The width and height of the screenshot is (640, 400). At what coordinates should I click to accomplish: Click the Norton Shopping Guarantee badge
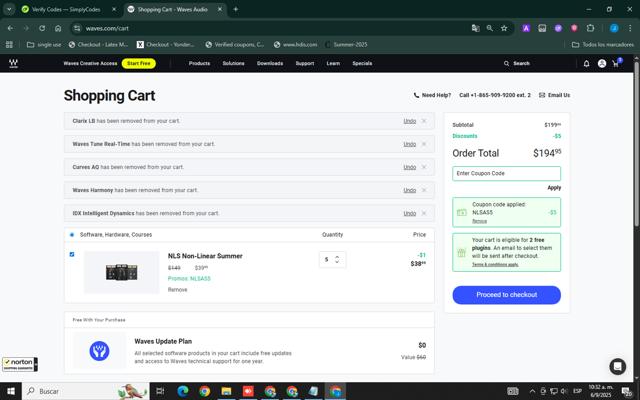tap(20, 364)
